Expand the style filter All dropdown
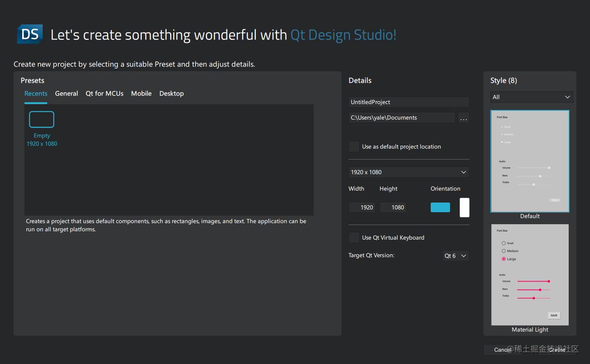This screenshot has height=364, width=590. (532, 97)
